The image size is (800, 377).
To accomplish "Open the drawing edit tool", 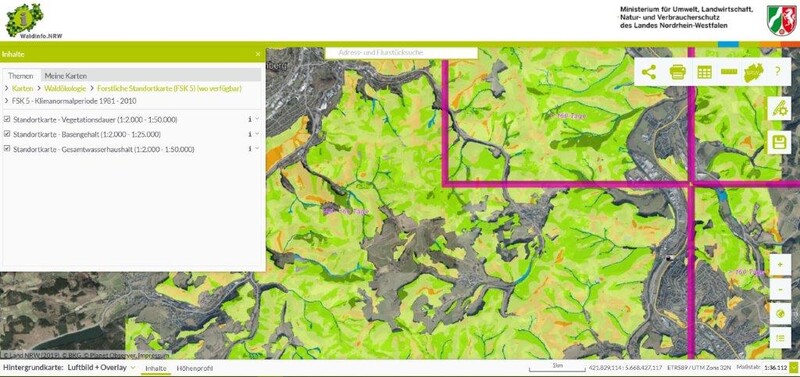I will (779, 109).
